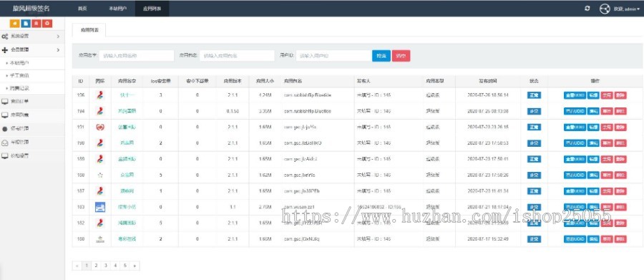The width and height of the screenshot is (644, 280).
Task: Open third sub-item under expanded sidebar menu
Action: click(x=19, y=88)
